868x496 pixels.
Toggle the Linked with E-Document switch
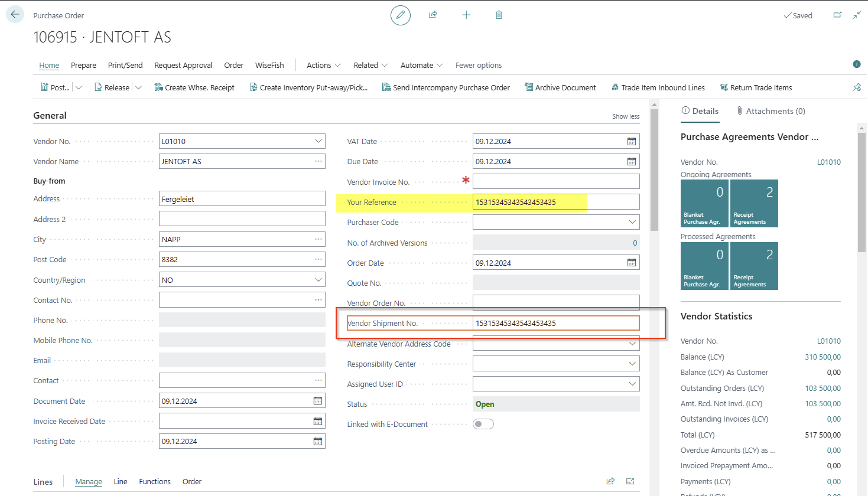[x=483, y=424]
